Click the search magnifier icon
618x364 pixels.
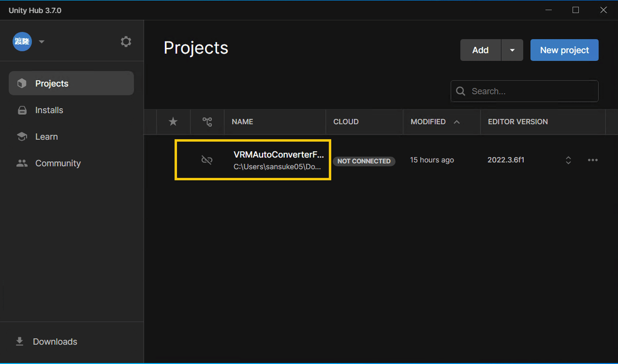pyautogui.click(x=461, y=91)
